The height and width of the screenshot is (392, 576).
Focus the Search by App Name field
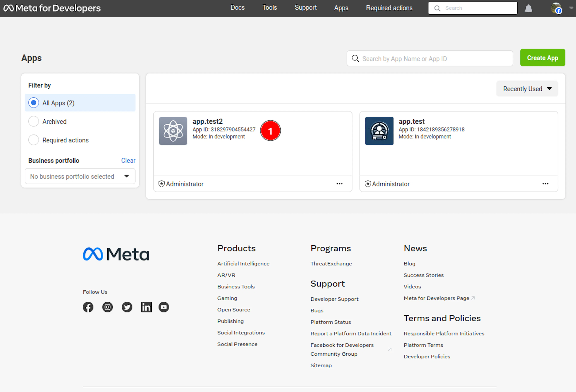[429, 58]
